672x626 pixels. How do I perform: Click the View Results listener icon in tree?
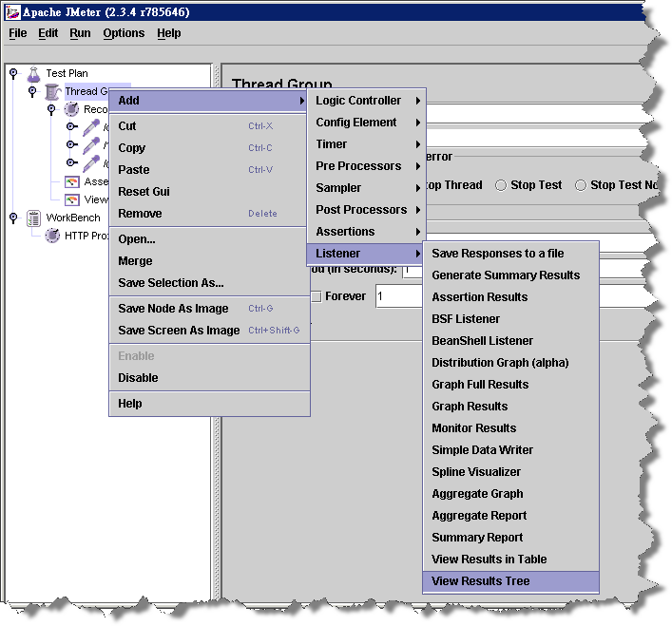click(x=72, y=200)
